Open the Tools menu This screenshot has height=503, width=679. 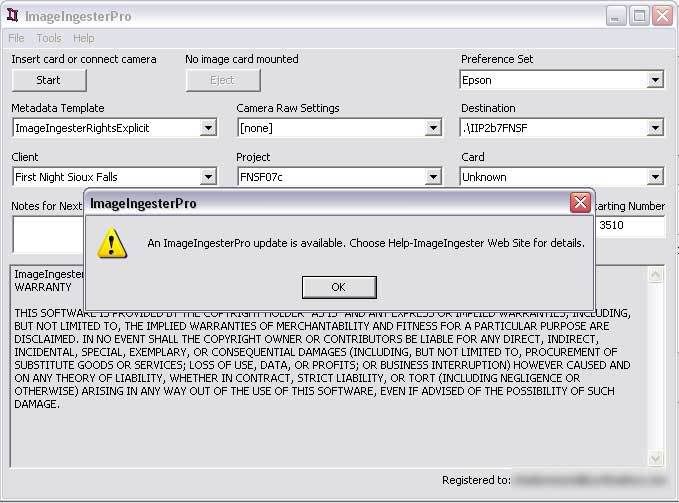pyautogui.click(x=49, y=38)
